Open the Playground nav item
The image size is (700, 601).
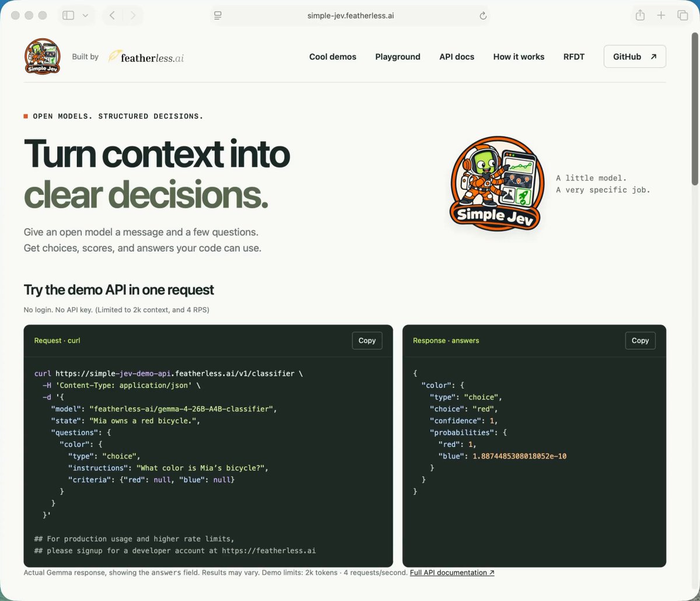[398, 57]
